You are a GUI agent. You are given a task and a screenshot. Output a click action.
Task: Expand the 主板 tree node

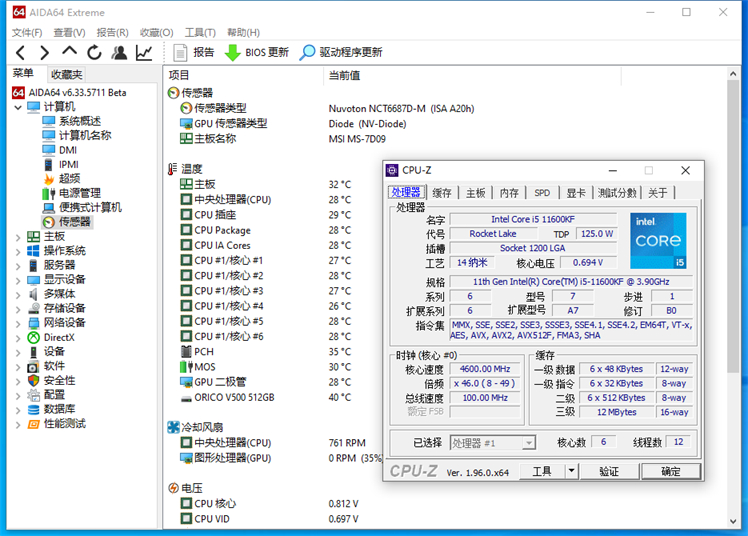[x=17, y=236]
